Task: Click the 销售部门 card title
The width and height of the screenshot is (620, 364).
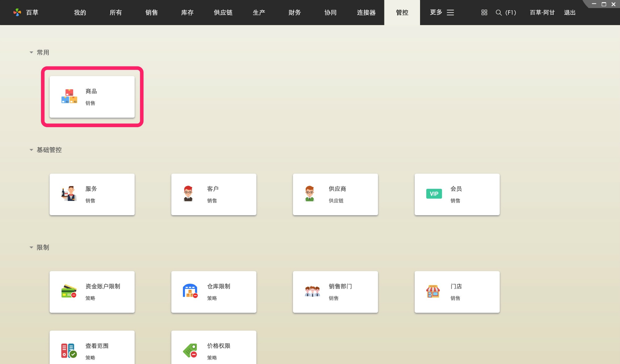Action: 340,286
